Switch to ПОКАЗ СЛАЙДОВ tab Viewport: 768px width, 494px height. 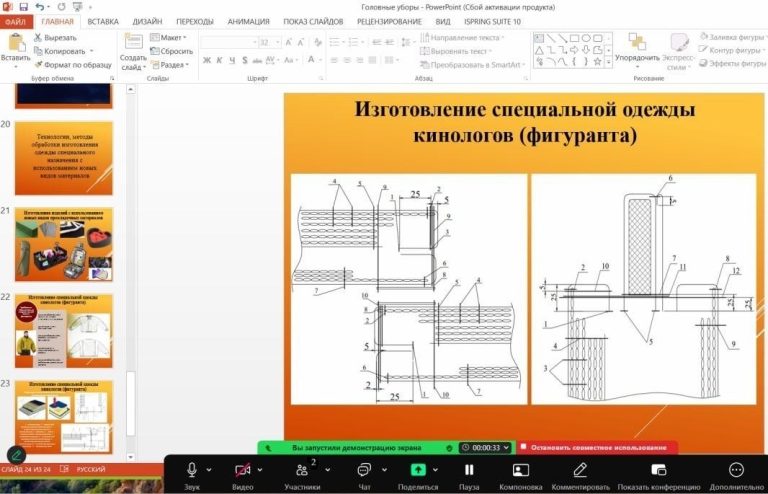point(313,22)
